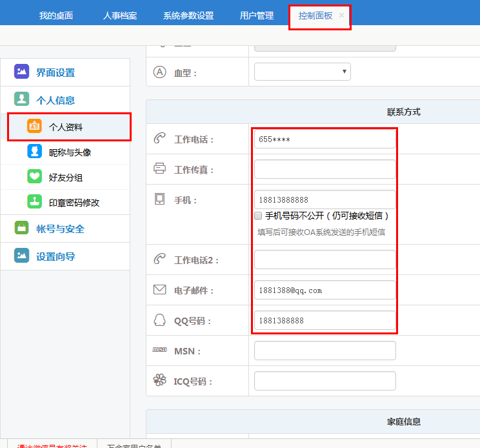Click the 个人信息 sidebar icon
The image size is (480, 448).
click(x=22, y=99)
